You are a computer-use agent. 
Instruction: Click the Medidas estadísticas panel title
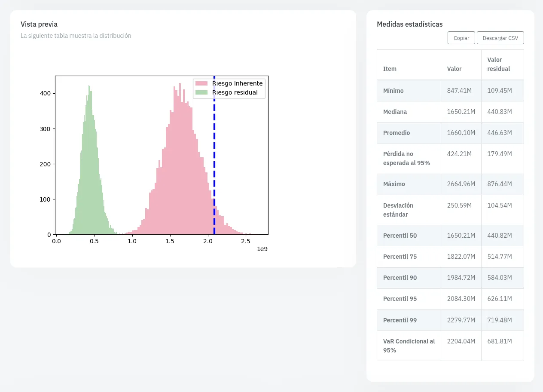(x=409, y=24)
